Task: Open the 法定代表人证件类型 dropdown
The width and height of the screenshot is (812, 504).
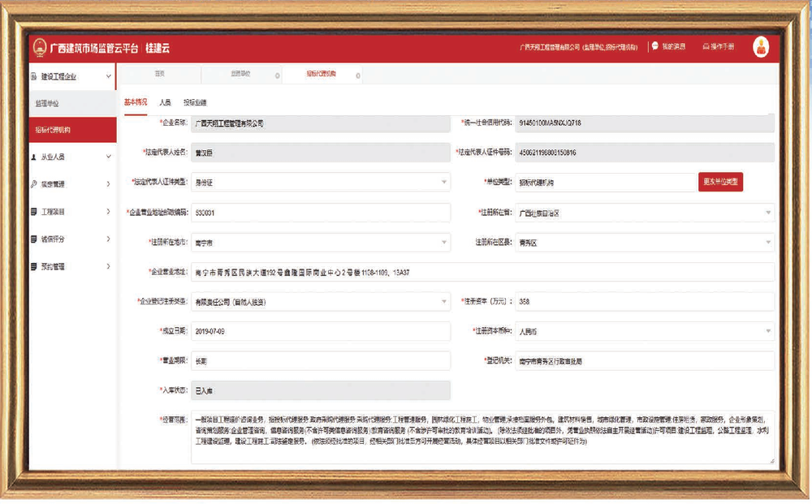Action: pos(321,182)
